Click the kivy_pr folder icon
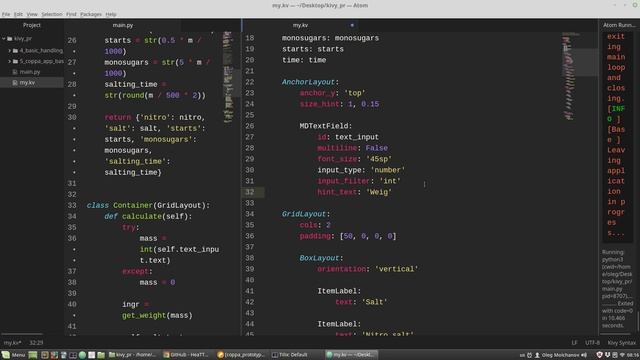This screenshot has height=360, width=640. 10,39
